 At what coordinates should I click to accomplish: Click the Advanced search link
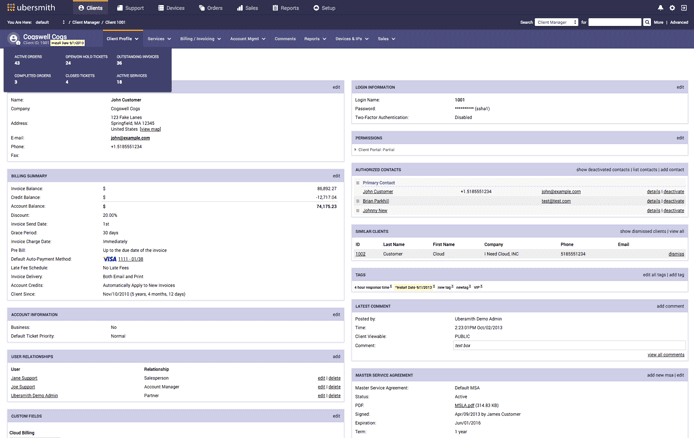coord(679,22)
